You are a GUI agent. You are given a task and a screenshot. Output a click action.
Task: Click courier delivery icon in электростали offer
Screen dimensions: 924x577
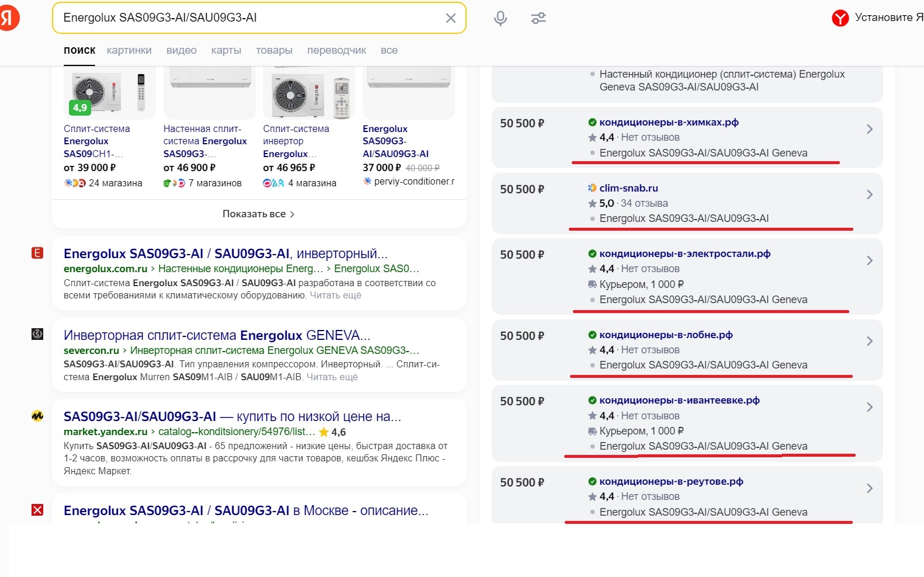coord(592,284)
